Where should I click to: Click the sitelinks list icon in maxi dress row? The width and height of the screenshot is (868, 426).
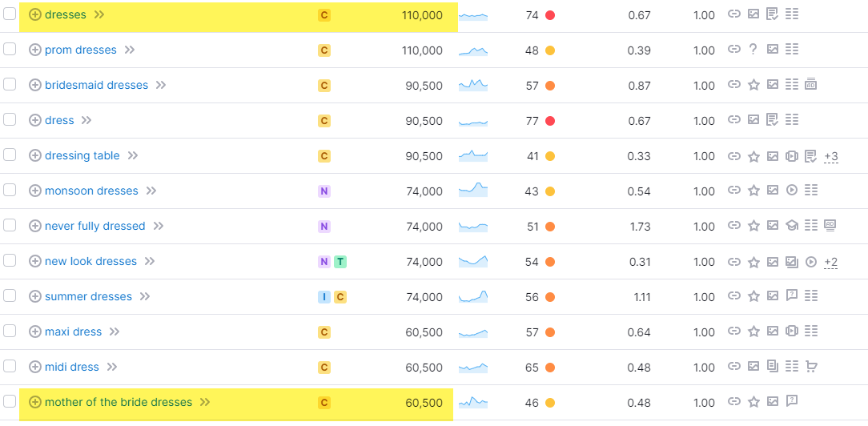coord(811,332)
